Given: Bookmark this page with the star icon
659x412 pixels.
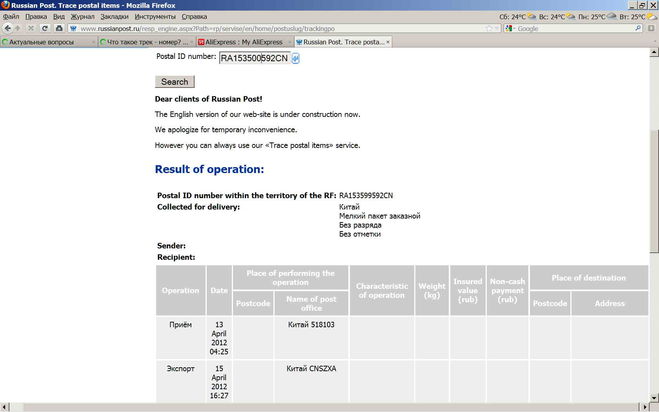Looking at the screenshot, I should pyautogui.click(x=489, y=28).
